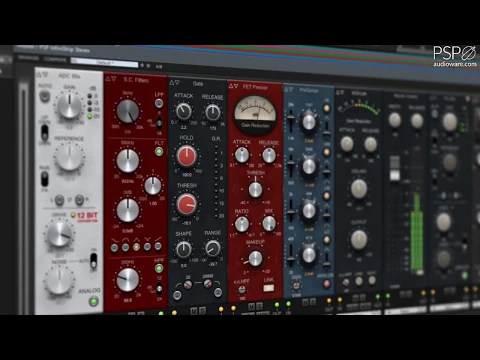The height and width of the screenshot is (360, 480).
Task: Click the Gate right side-chain listen button
Action: pyautogui.click(x=218, y=293)
